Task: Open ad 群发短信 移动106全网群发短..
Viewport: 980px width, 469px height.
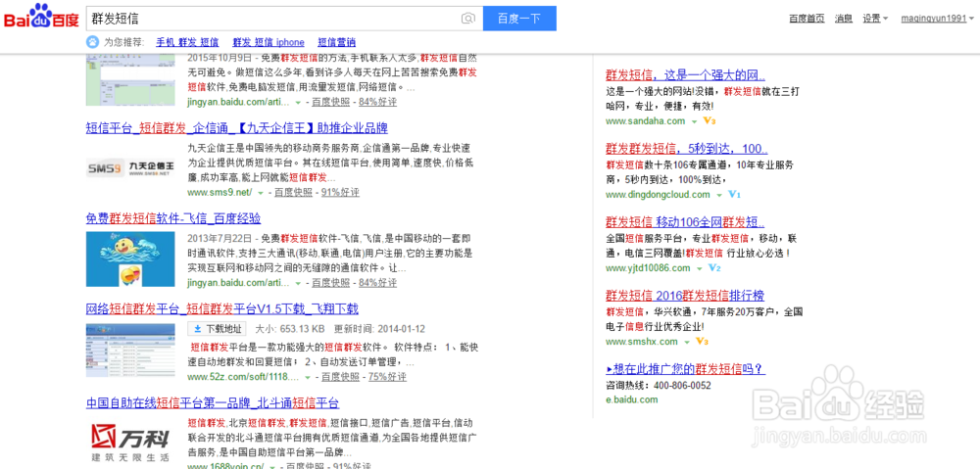Action: (x=685, y=223)
